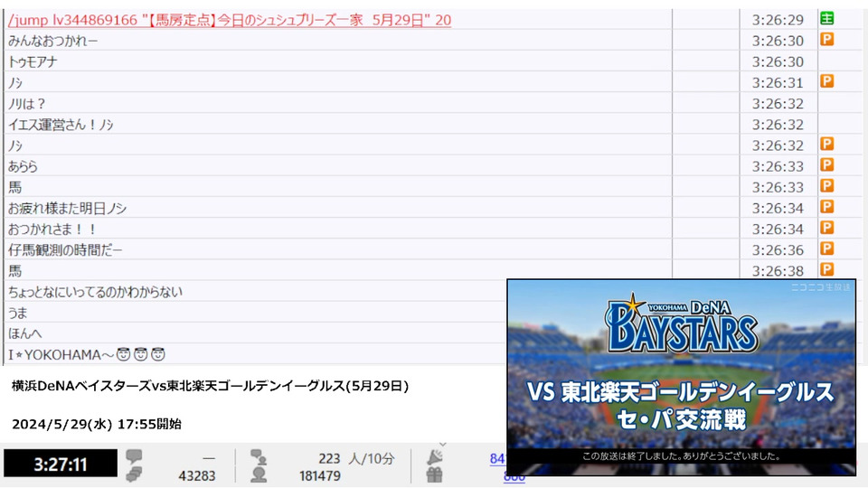The width and height of the screenshot is (868, 488).
Task: Click the start time 2024/5/29(水) 17:55開始
Action: (97, 424)
